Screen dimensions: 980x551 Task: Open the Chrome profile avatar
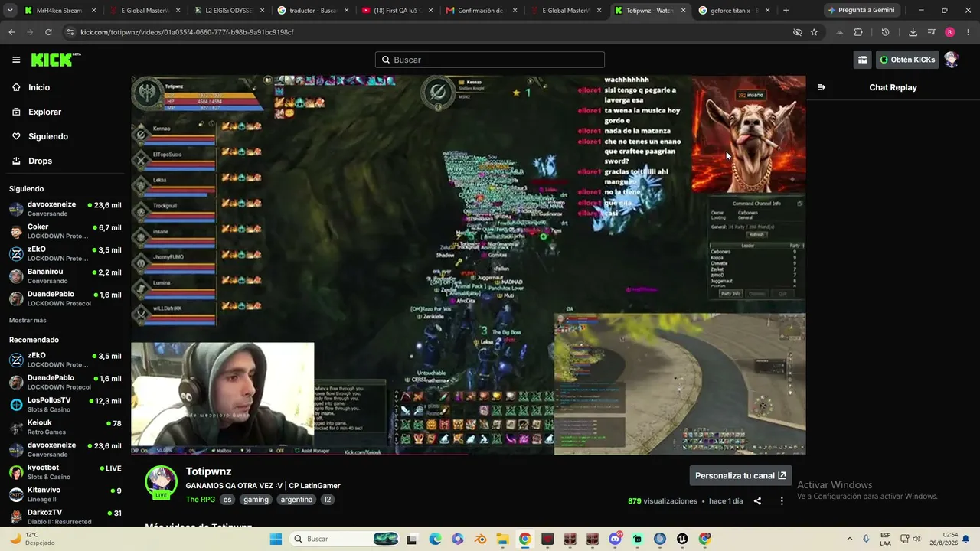point(949,32)
